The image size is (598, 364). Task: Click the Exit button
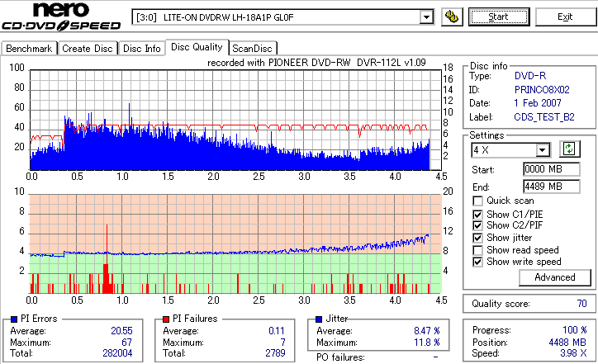pos(565,17)
